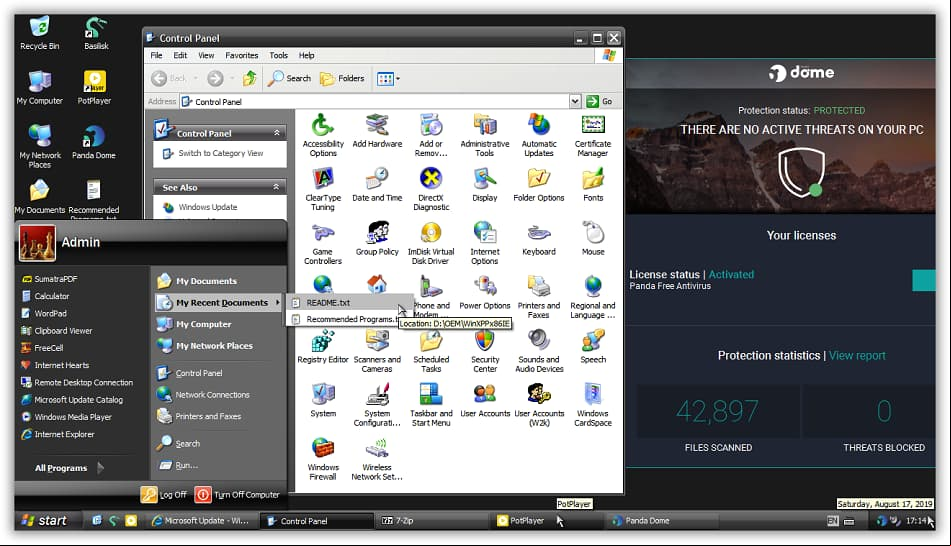Open Internet Options applet
Screen dimensions: 951x546
[485, 243]
